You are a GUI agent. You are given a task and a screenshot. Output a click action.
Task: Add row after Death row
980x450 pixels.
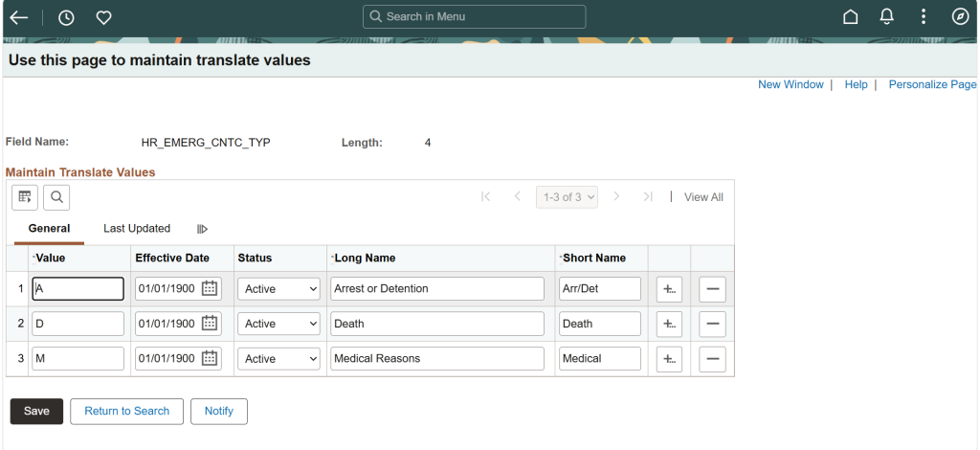pos(669,325)
